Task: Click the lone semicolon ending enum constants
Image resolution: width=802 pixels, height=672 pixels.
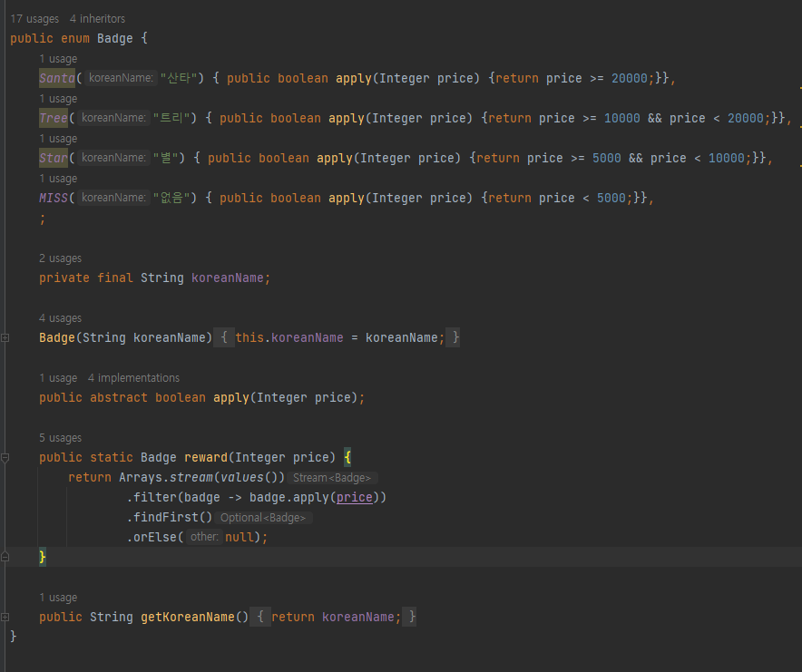Action: (43, 219)
